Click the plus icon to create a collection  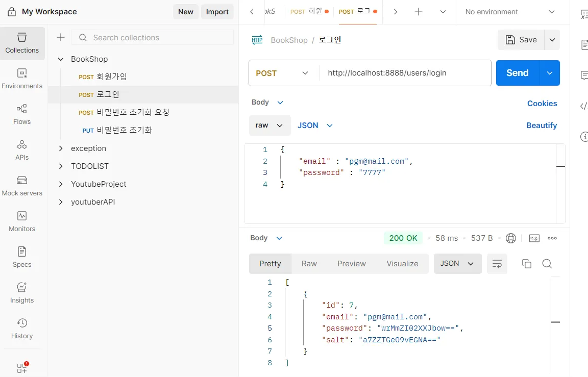(x=61, y=37)
